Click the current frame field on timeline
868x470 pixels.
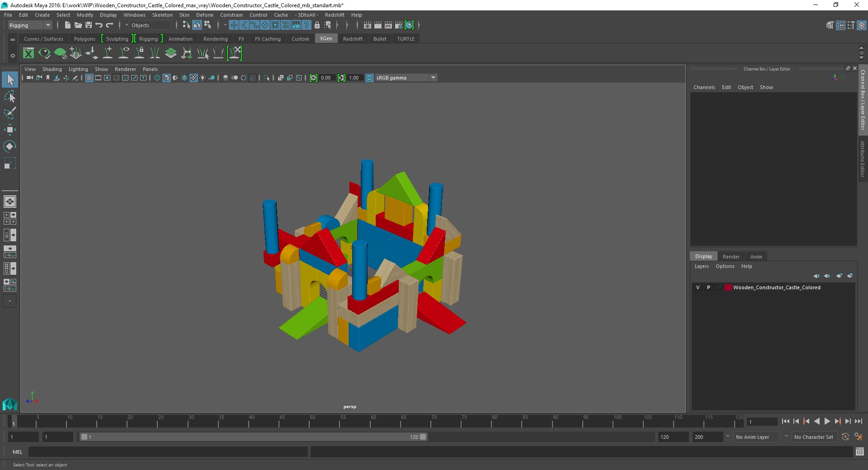[x=762, y=422]
